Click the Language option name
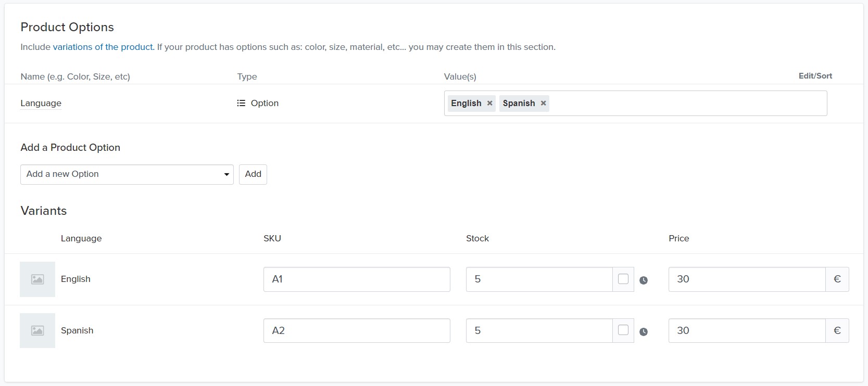The image size is (868, 386). point(41,103)
